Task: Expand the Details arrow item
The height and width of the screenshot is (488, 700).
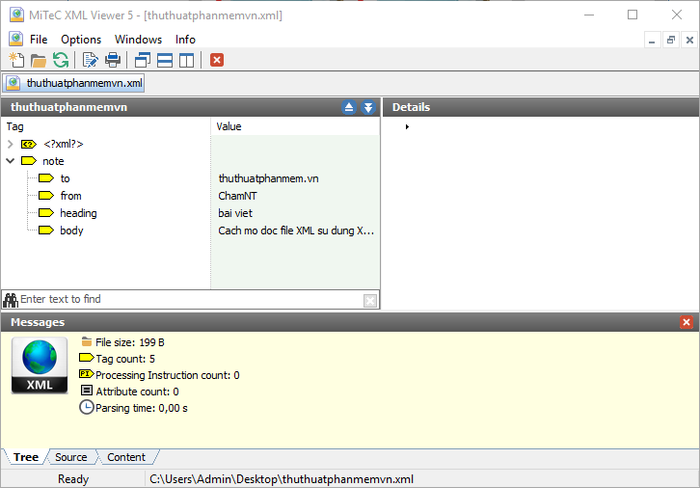Action: coord(407,127)
